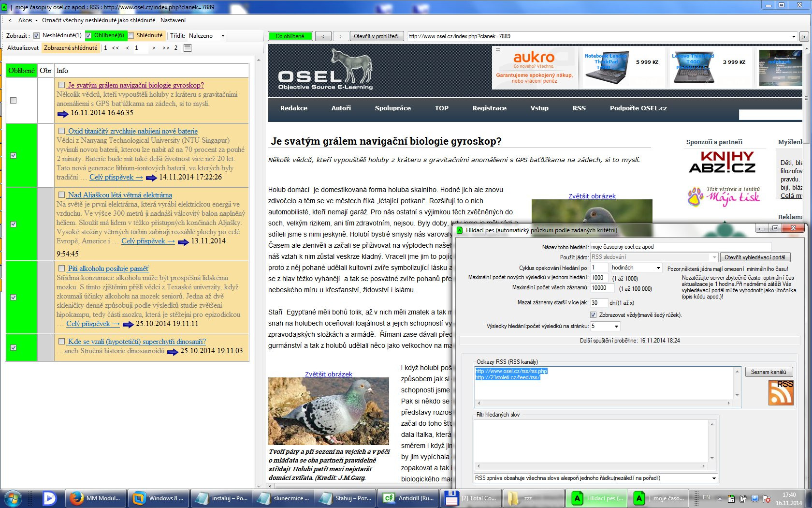Click the Mája tisk sponsor logo
The image size is (812, 508).
click(724, 196)
